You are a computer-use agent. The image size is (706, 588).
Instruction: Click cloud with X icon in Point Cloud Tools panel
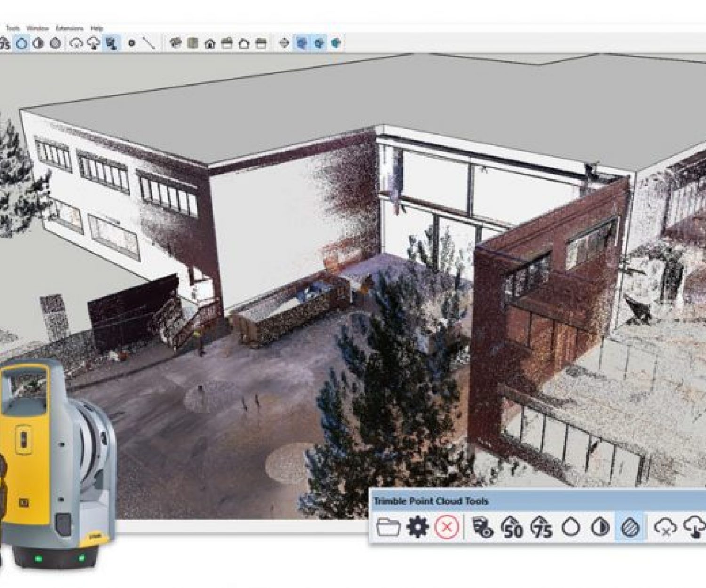coord(666,528)
